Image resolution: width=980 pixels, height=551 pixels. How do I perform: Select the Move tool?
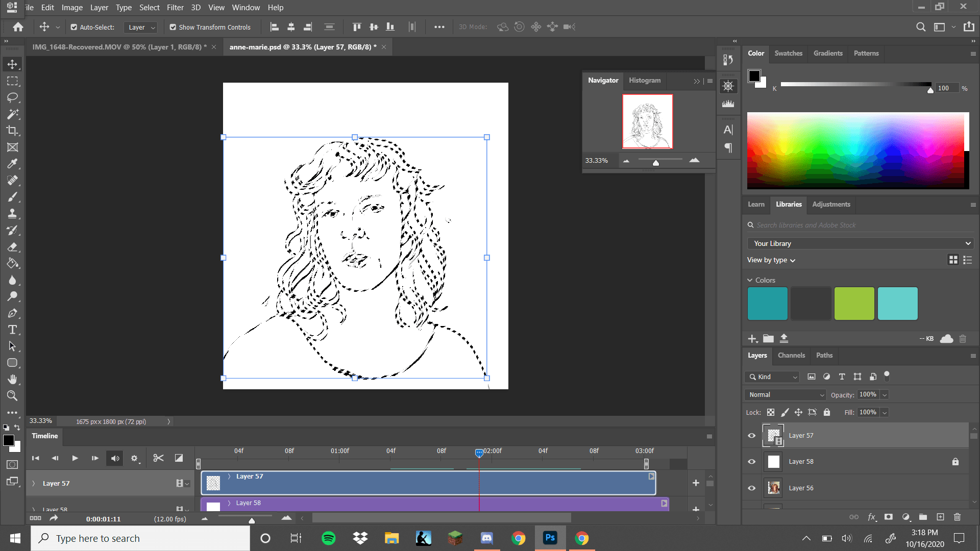pos(12,64)
